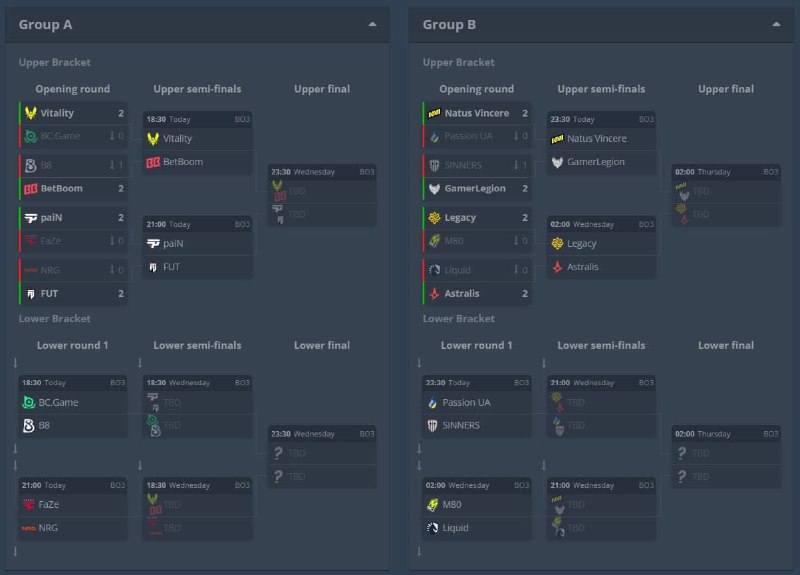Click Passion UA logo in lower round 1 match
Viewport: 800px width, 575px height.
point(432,403)
